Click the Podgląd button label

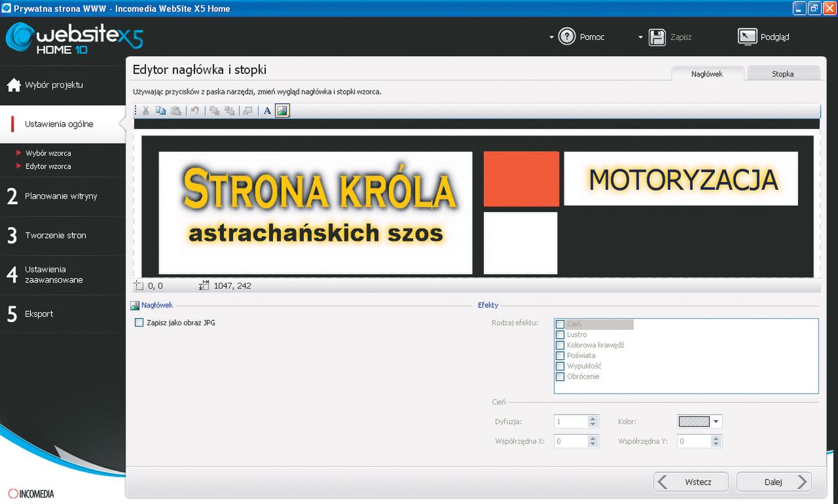(x=775, y=37)
